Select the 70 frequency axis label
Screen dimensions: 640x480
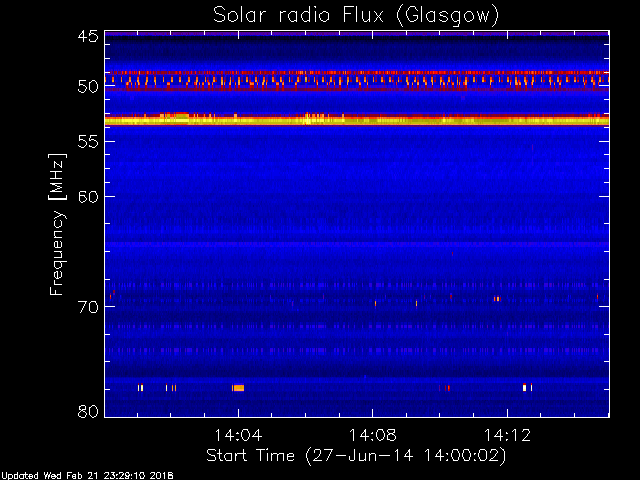pos(88,307)
